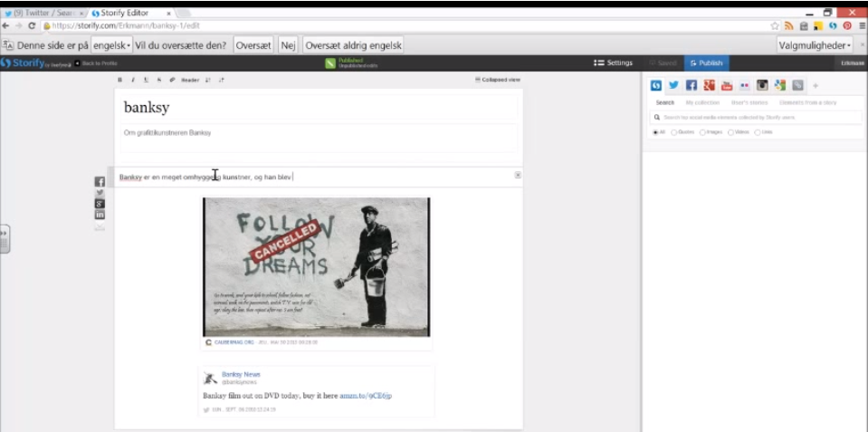The height and width of the screenshot is (432, 868).
Task: Open the Flickr source in media panel
Action: pyautogui.click(x=745, y=85)
